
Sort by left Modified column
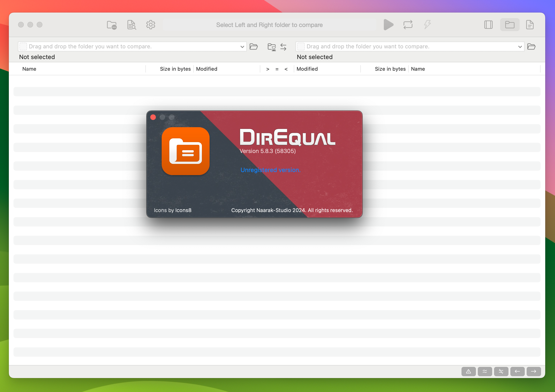coord(207,69)
